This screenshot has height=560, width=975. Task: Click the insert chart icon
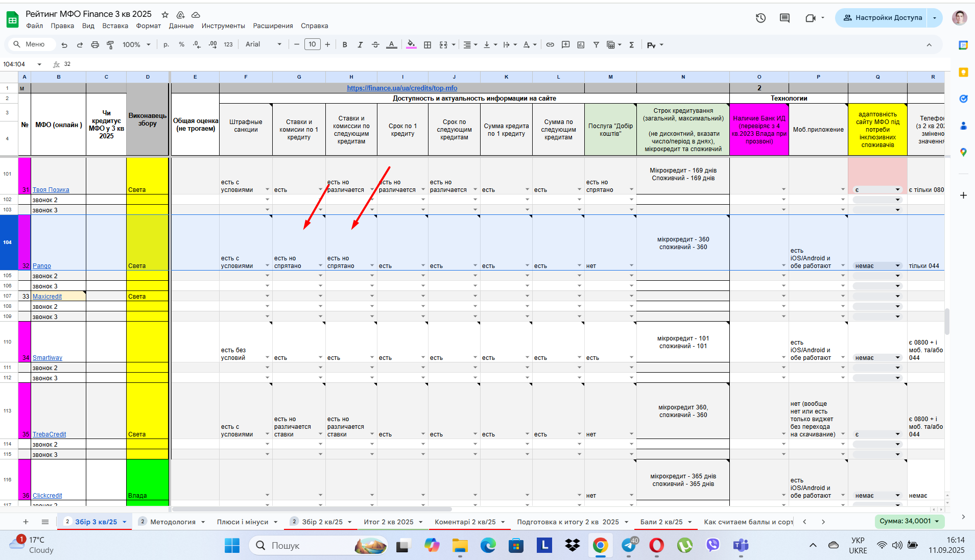(x=581, y=45)
